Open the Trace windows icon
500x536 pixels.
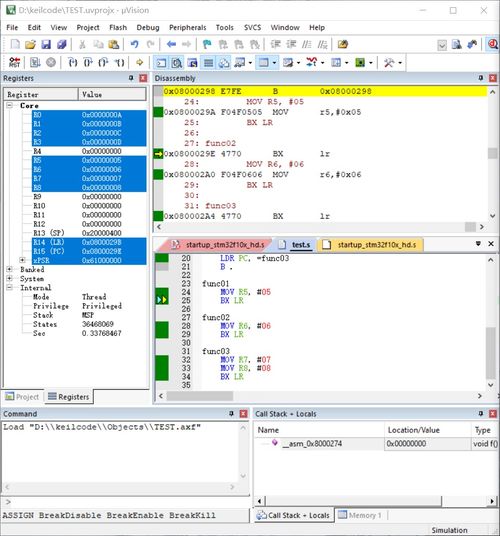tap(336, 63)
